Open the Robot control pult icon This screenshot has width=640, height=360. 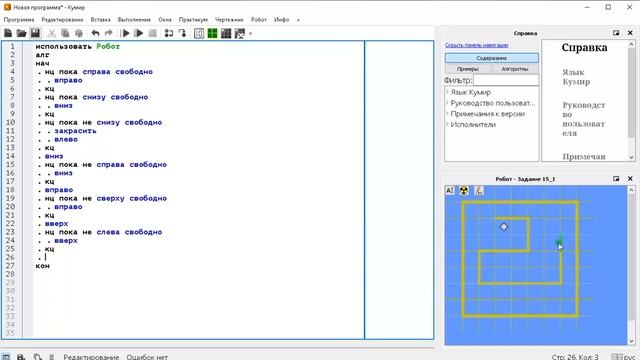[x=240, y=33]
